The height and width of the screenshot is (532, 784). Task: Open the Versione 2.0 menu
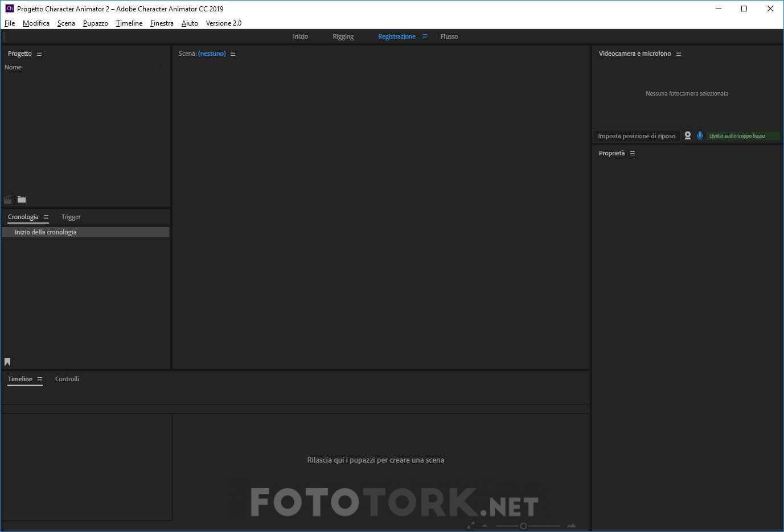[224, 23]
